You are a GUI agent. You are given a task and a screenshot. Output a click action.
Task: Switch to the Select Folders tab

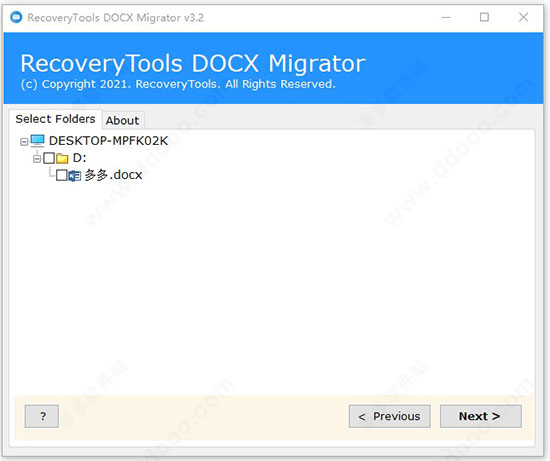pos(55,119)
